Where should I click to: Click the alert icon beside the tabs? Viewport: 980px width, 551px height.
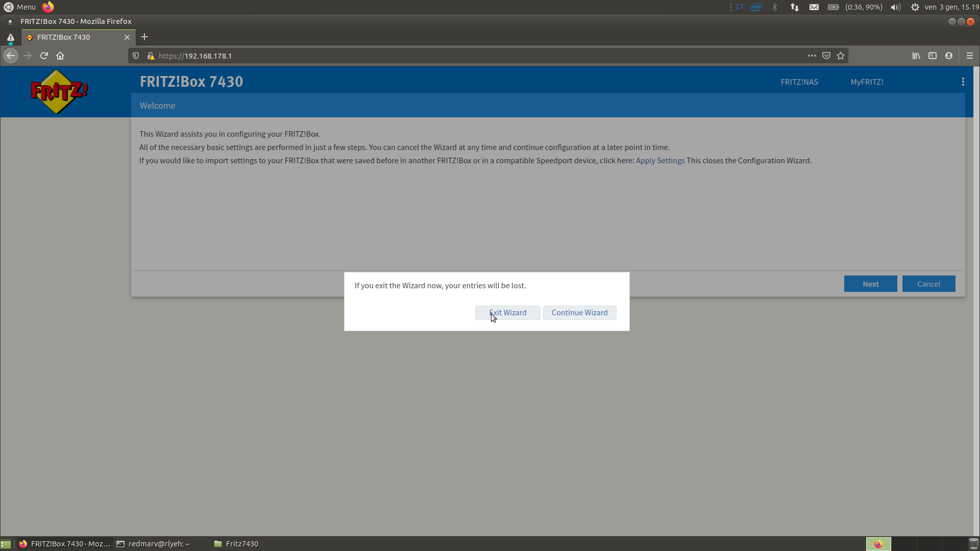tap(11, 37)
